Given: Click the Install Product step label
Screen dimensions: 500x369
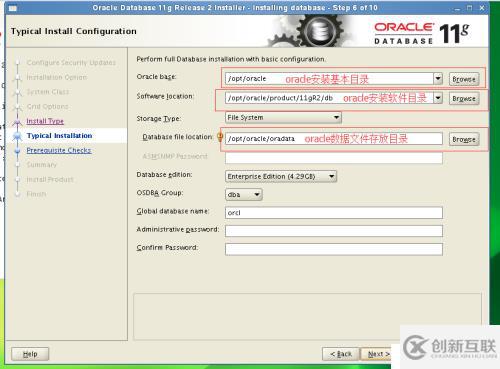Looking at the screenshot, I should [50, 179].
